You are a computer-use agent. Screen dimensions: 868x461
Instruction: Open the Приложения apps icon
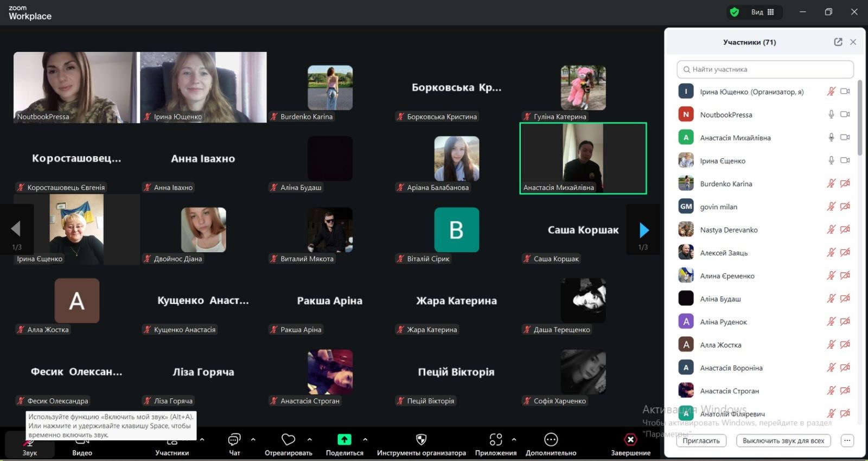tap(495, 440)
